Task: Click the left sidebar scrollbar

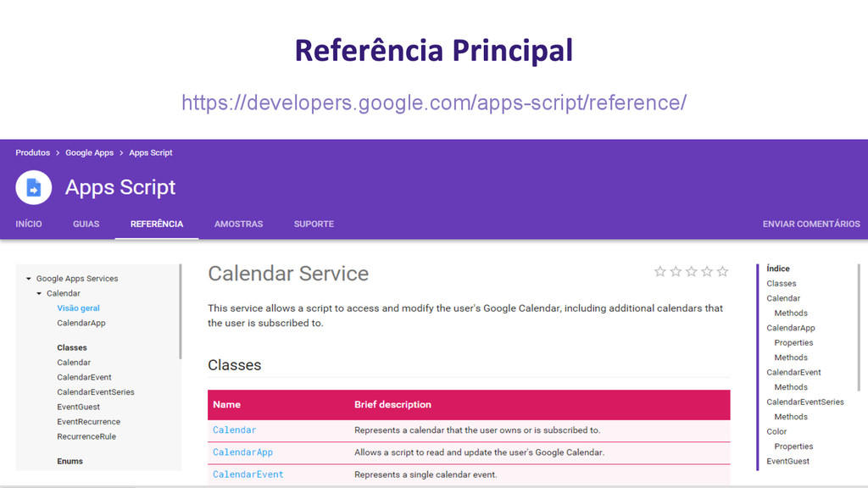Action: click(x=181, y=312)
